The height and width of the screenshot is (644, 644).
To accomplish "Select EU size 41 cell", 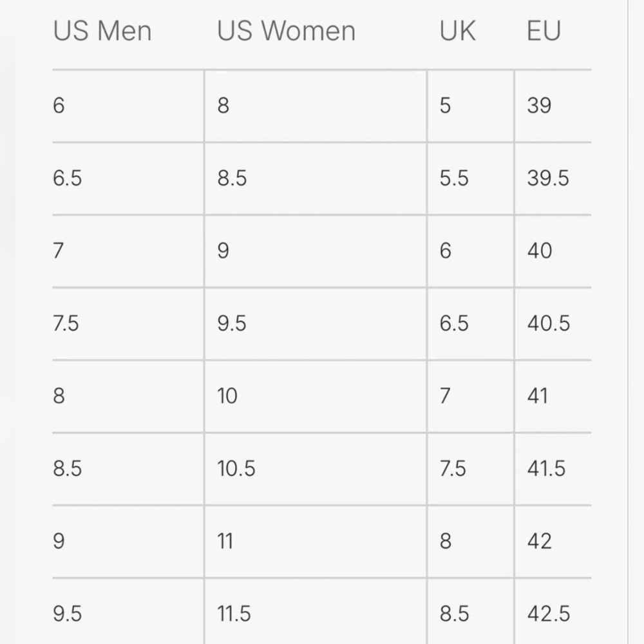I will [553, 396].
